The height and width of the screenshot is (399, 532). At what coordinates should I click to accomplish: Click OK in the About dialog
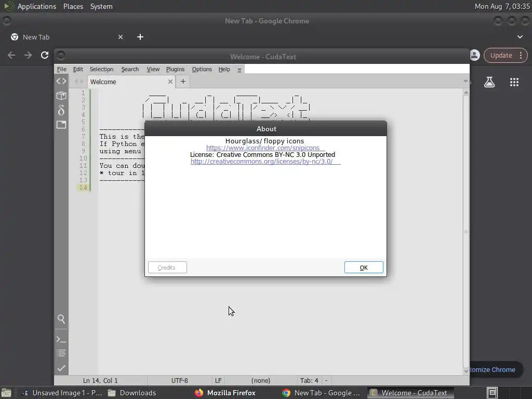(x=364, y=268)
